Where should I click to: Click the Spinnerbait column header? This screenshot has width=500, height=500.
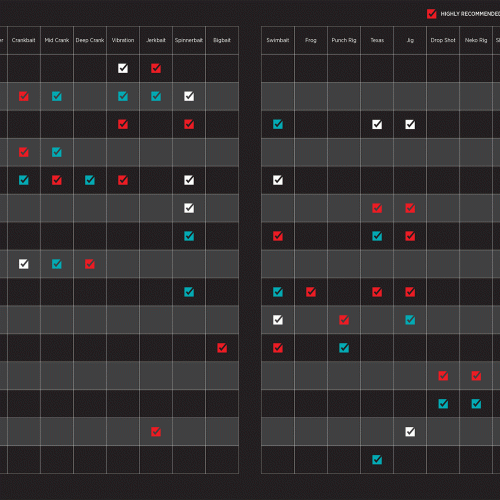pos(189,40)
